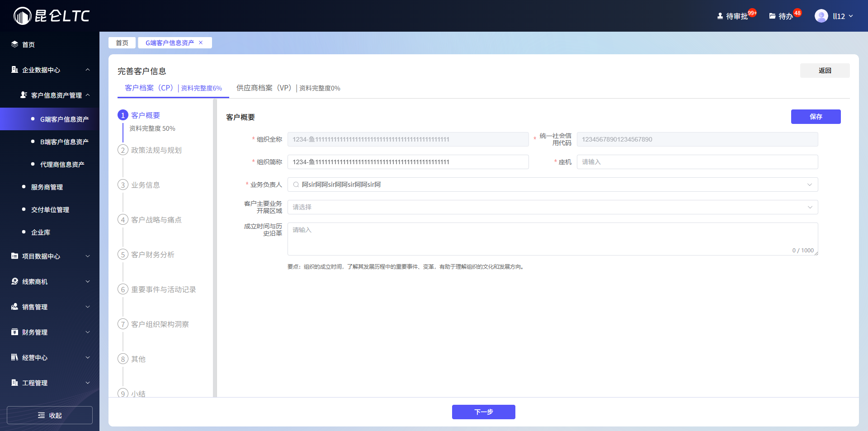Viewport: 868px width, 431px height.
Task: Check the 待审批 pending approvals icon
Action: [733, 15]
